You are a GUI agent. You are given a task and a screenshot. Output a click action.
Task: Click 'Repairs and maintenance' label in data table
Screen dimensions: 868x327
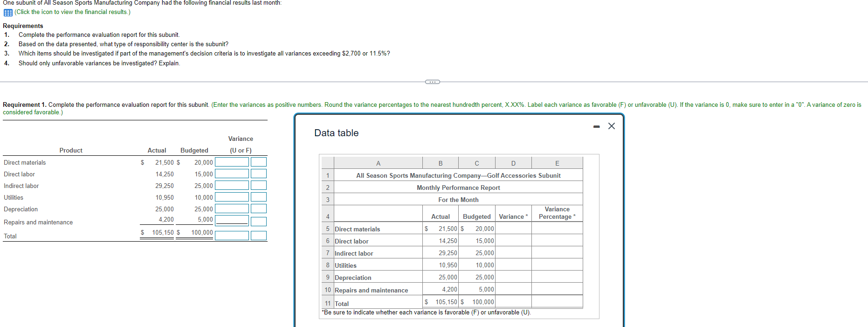(x=371, y=290)
